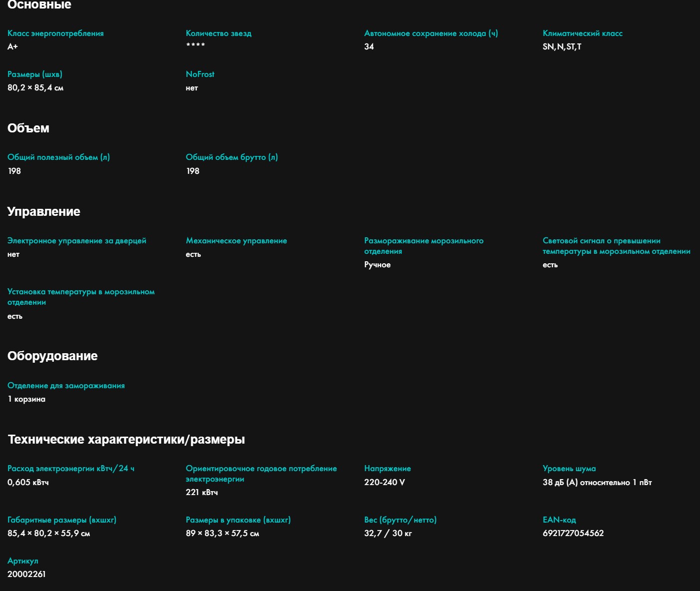Select the 'Вес (брутто/нетто)' label
This screenshot has height=591, width=700.
click(x=400, y=520)
